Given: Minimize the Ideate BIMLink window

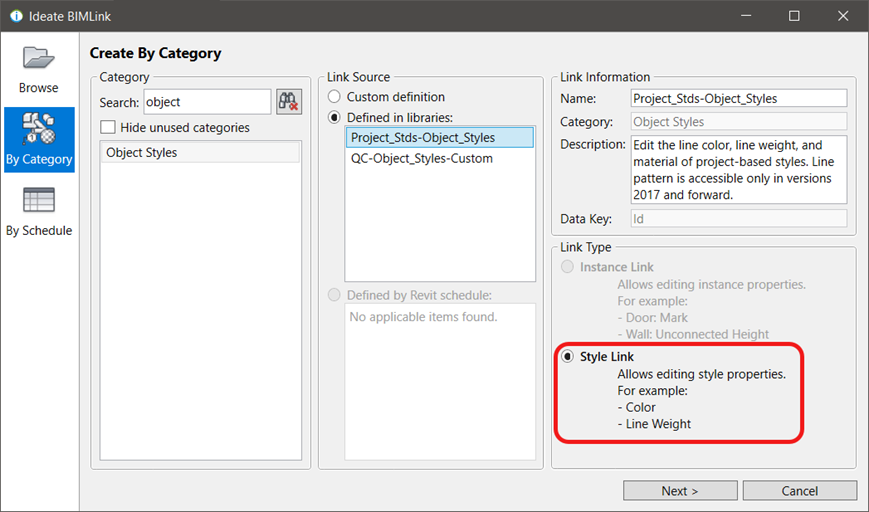Looking at the screenshot, I should tap(746, 16).
